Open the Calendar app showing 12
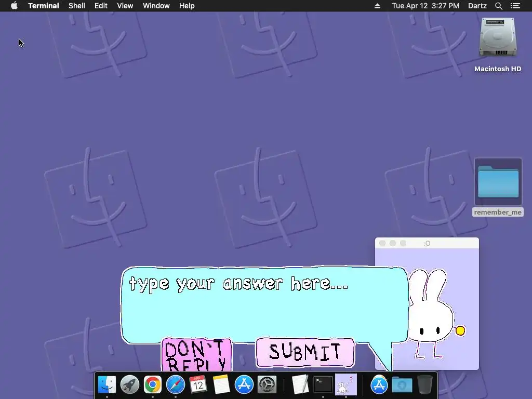 point(198,385)
